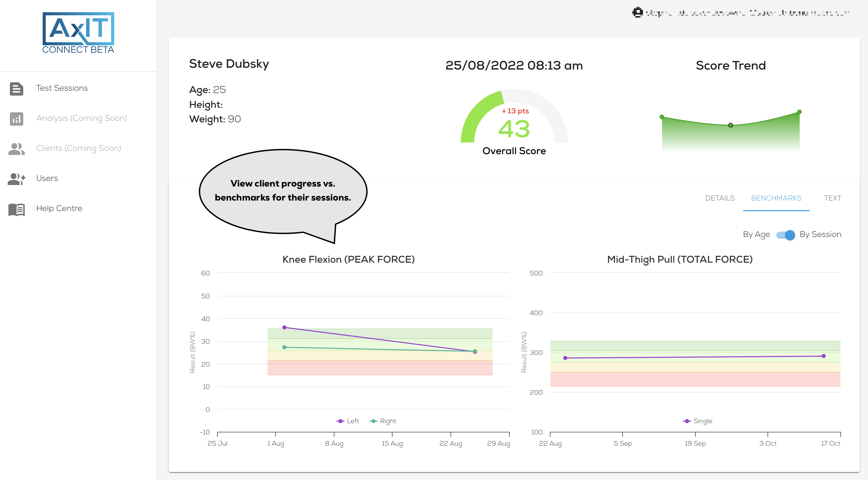The image size is (868, 480).
Task: Select the BENCHMARKS tab
Action: 776,198
